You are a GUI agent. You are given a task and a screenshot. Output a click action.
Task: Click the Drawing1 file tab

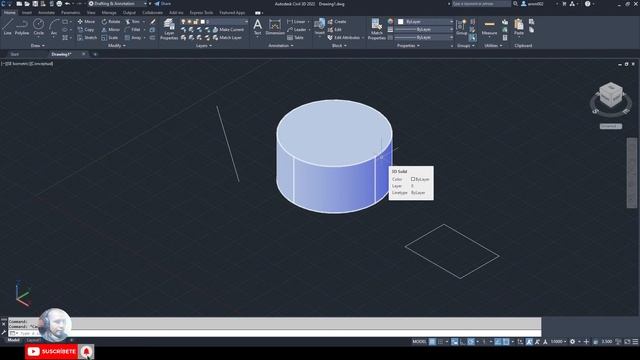point(61,54)
